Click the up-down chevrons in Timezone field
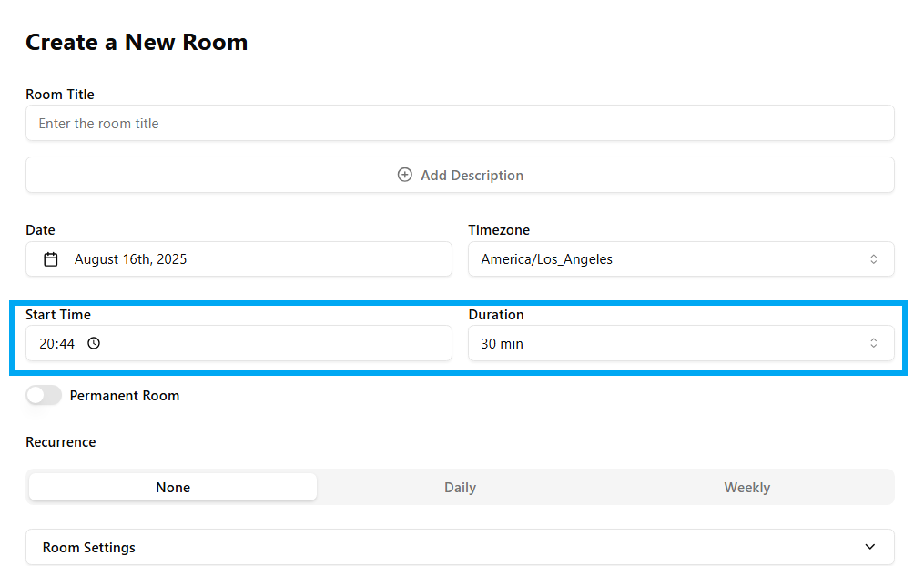This screenshot has width=924, height=566. click(x=873, y=259)
